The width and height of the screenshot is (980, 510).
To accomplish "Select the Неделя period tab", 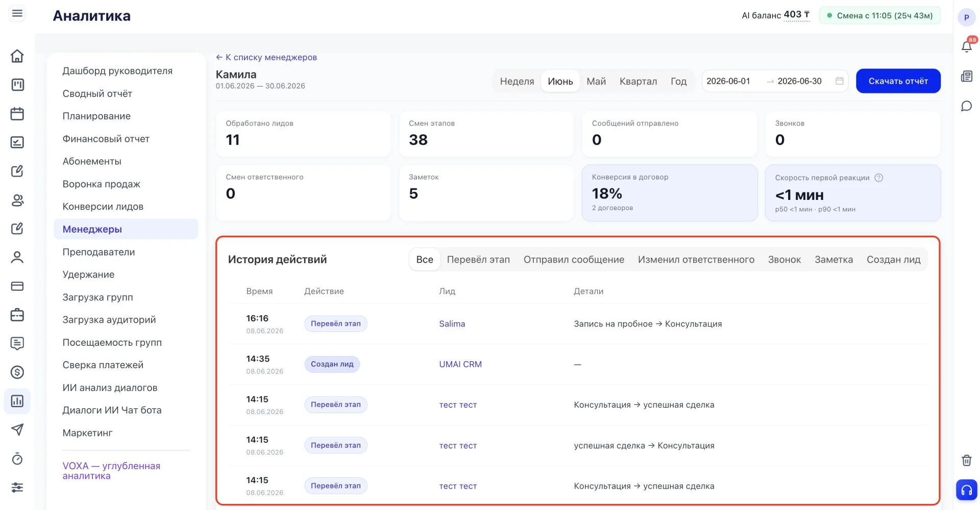I will 517,81.
